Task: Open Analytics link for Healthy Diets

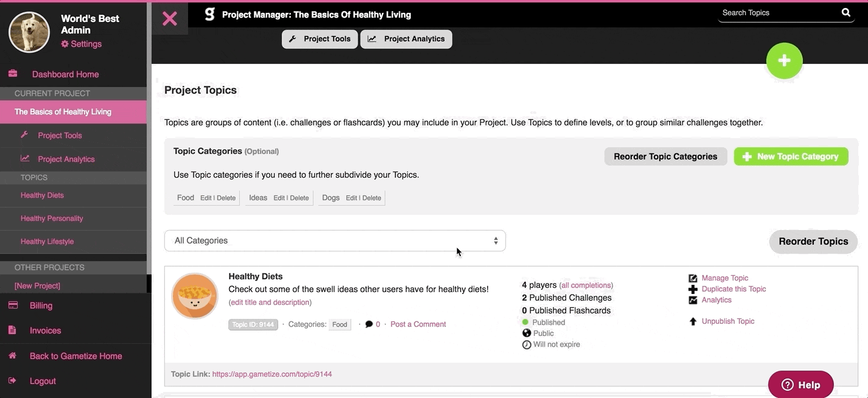Action: pyautogui.click(x=716, y=300)
